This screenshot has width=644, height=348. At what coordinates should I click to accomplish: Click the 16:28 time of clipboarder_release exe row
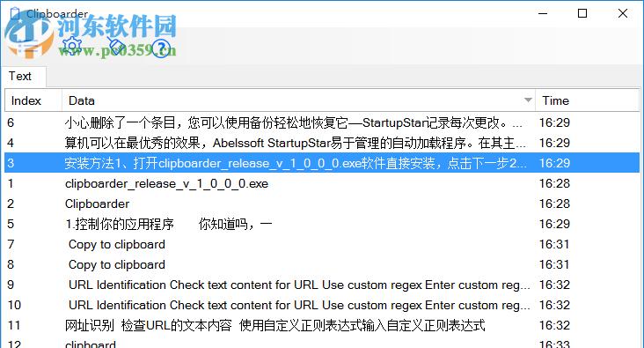pyautogui.click(x=554, y=183)
